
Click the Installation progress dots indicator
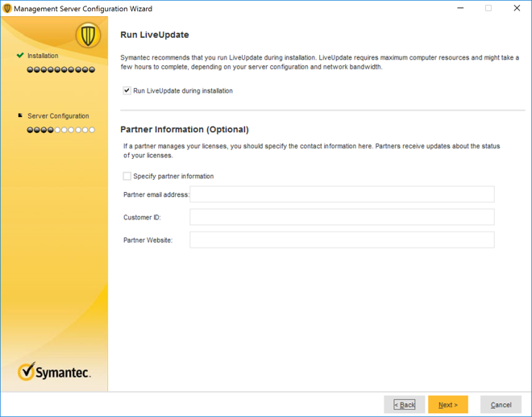point(60,70)
